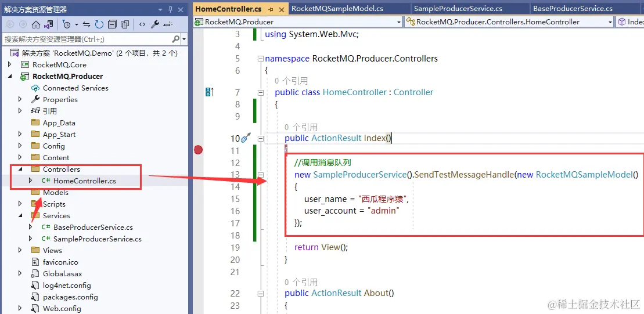Collapse the About method block

tap(260, 294)
